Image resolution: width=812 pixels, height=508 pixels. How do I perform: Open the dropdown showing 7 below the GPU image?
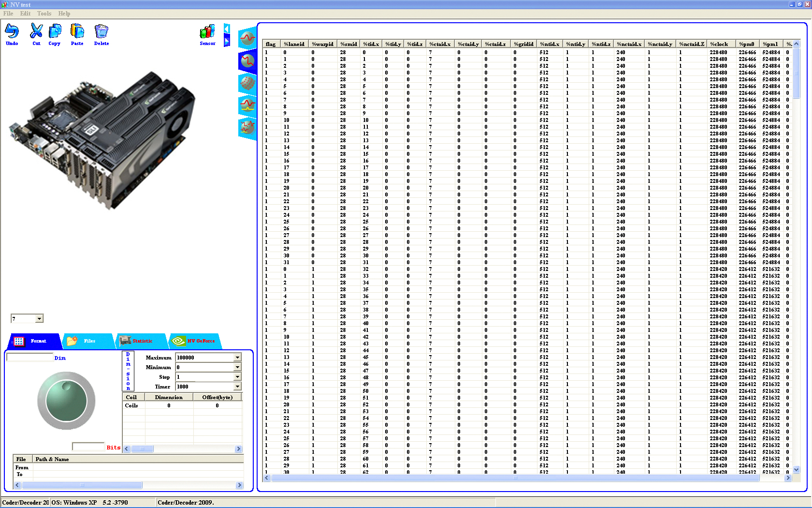[x=39, y=318]
